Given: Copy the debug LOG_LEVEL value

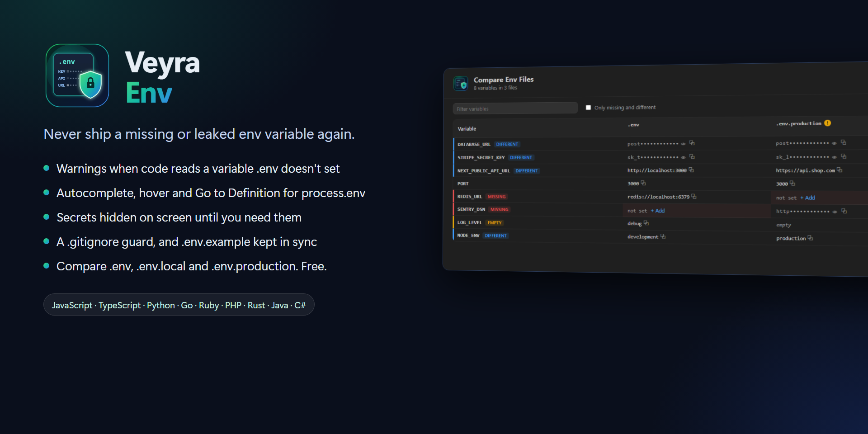Looking at the screenshot, I should pyautogui.click(x=646, y=223).
